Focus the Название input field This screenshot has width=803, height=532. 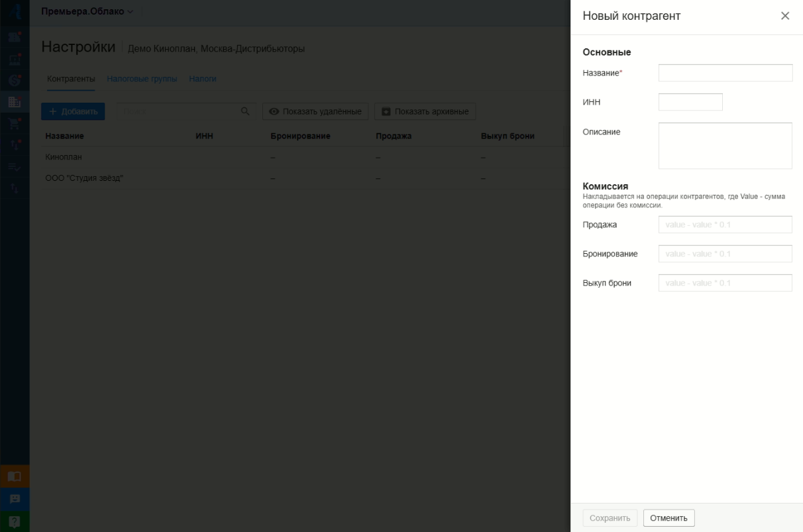coord(725,73)
